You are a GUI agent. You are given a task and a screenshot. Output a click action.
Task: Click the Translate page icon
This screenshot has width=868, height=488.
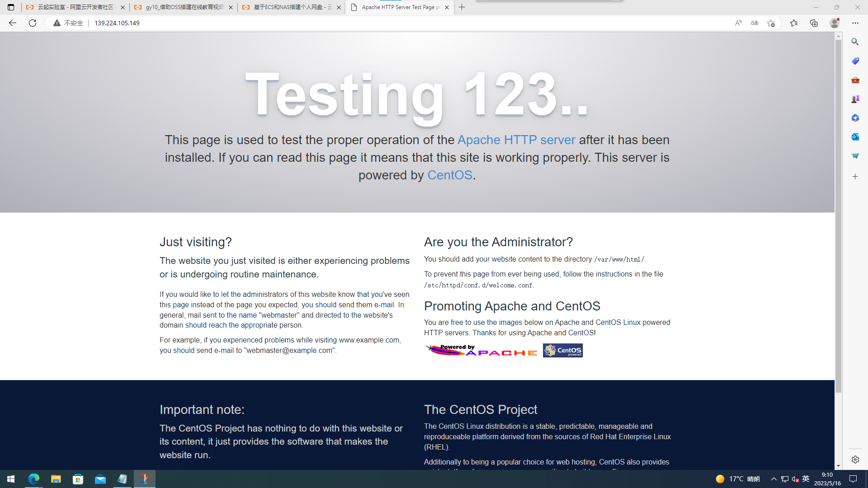(x=755, y=23)
